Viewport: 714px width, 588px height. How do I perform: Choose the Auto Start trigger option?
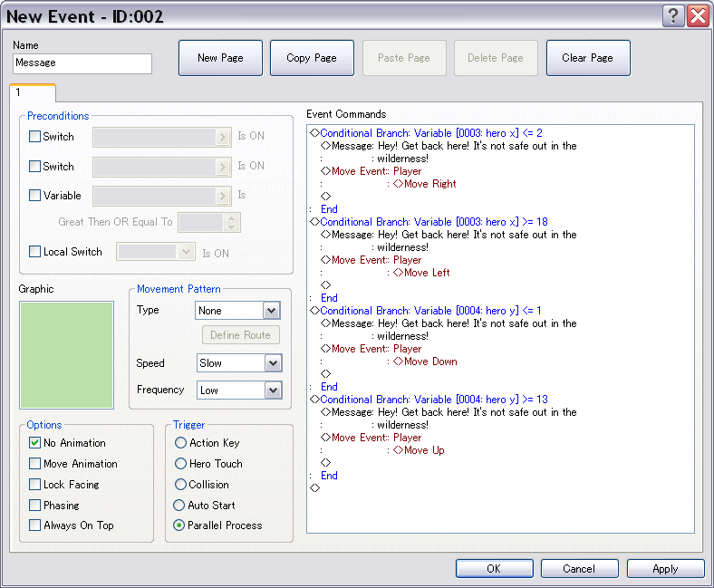click(181, 505)
